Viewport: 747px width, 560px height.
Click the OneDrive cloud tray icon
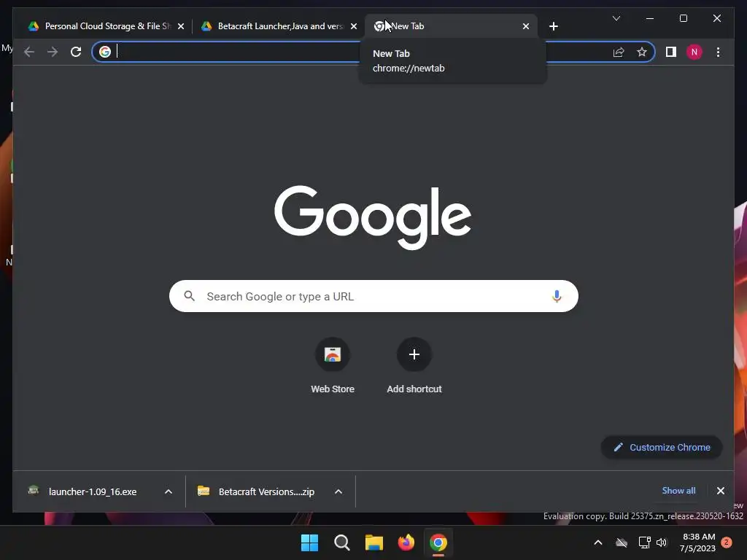click(622, 542)
